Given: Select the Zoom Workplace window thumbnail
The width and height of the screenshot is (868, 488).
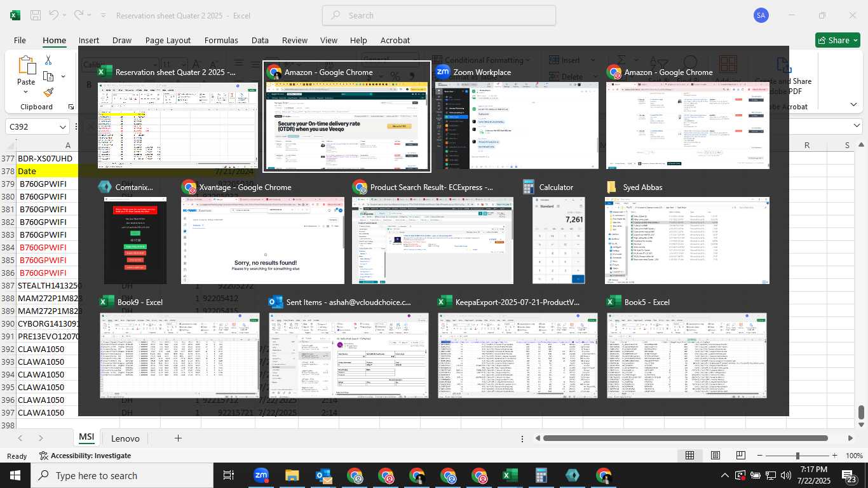Looking at the screenshot, I should [517, 117].
